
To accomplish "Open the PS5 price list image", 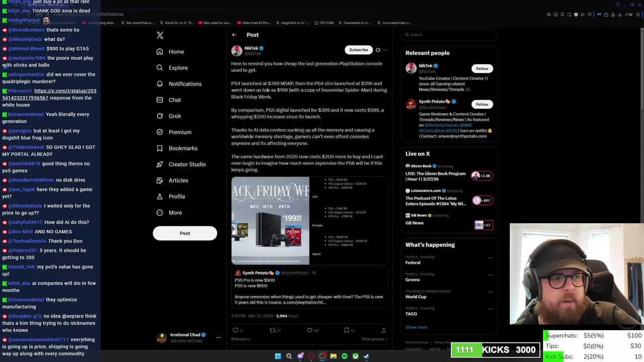I will pyautogui.click(x=349, y=220).
